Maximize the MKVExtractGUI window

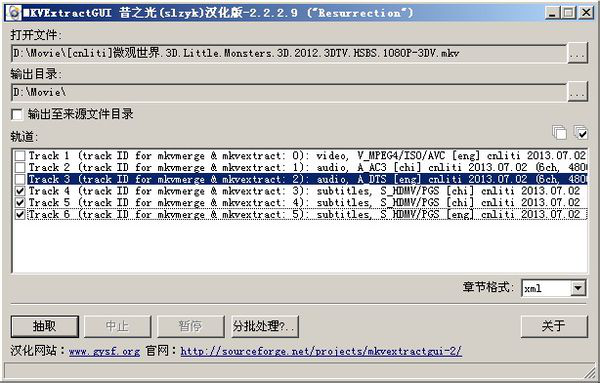(568, 13)
